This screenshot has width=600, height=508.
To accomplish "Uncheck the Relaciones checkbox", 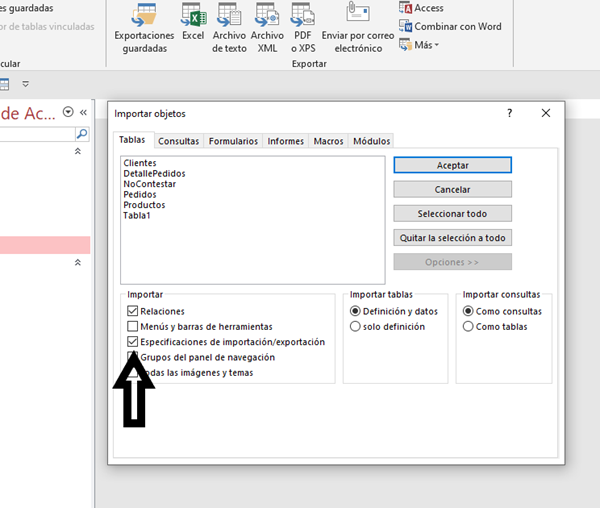I will coord(133,312).
